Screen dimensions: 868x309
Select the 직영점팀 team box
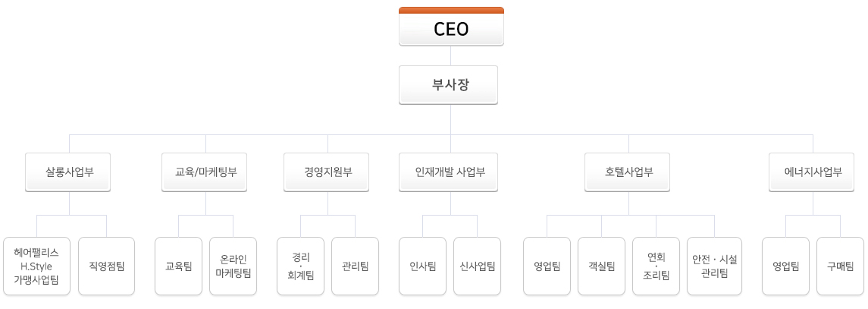coord(106,266)
